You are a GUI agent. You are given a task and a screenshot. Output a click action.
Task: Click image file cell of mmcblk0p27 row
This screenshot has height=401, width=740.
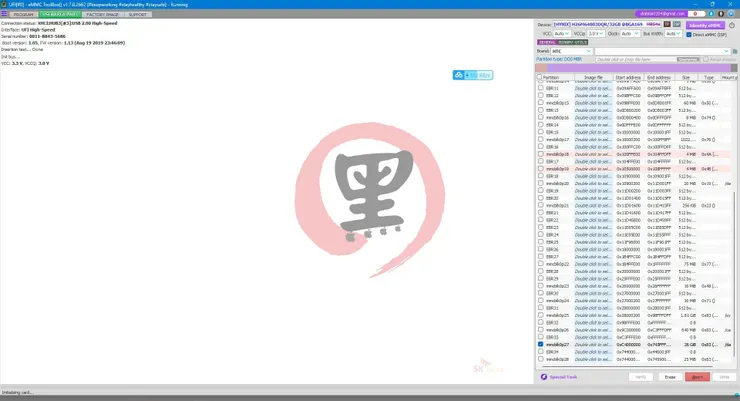[593, 345]
